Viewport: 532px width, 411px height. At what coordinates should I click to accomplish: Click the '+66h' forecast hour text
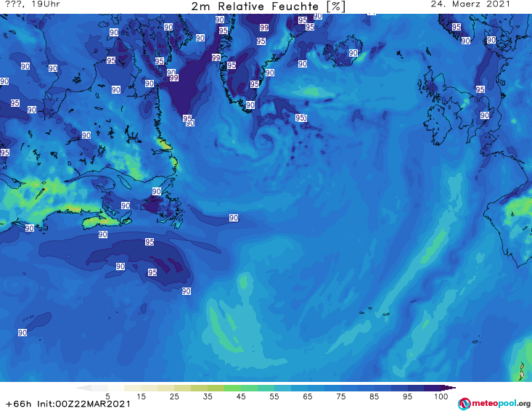pyautogui.click(x=18, y=404)
